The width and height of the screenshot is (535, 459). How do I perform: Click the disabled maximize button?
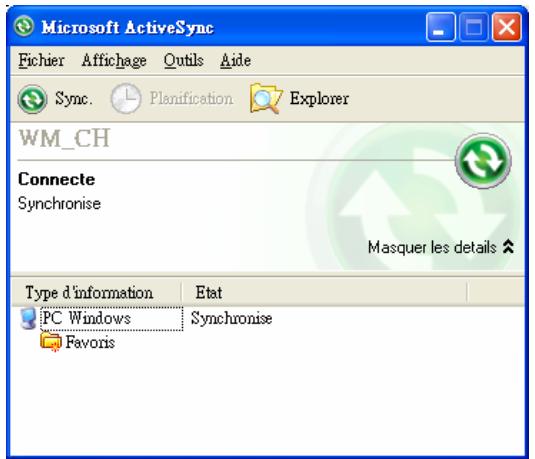474,27
